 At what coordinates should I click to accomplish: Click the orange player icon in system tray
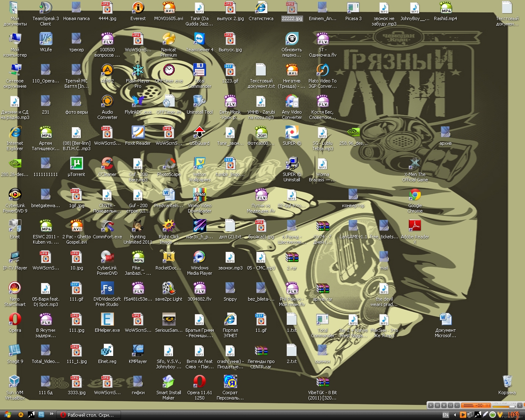[463, 415]
